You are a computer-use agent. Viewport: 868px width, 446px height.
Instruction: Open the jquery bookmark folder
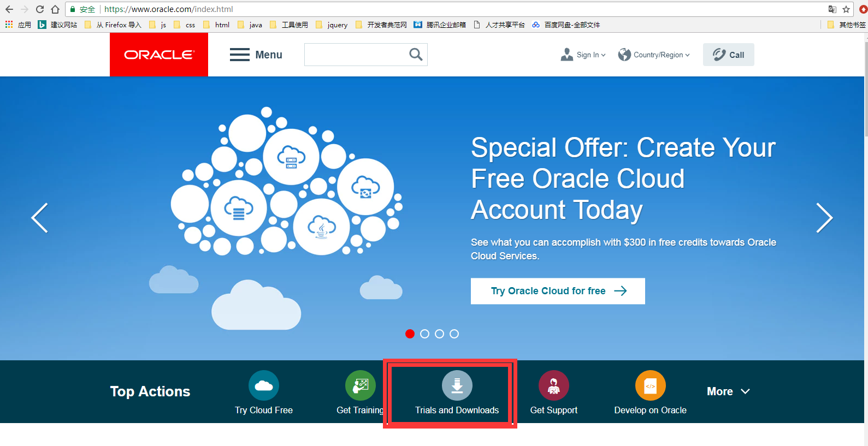point(332,25)
